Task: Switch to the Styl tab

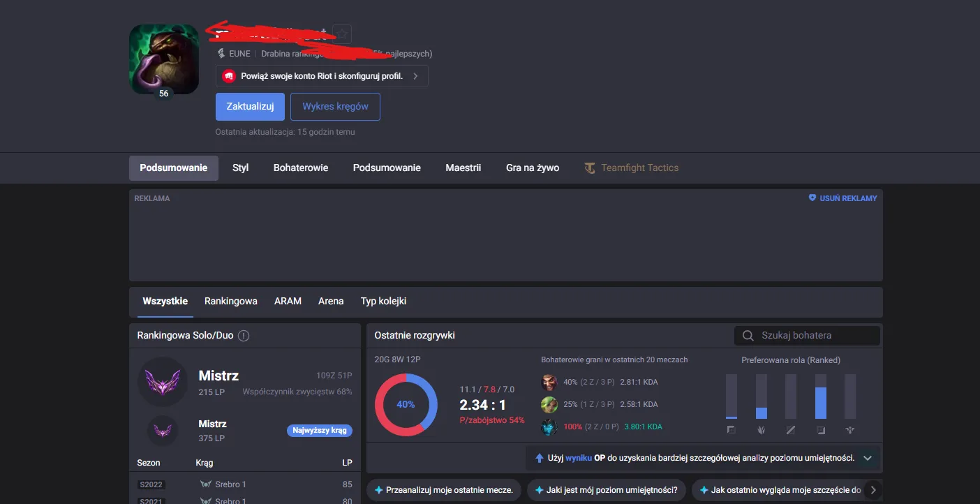Action: click(241, 168)
